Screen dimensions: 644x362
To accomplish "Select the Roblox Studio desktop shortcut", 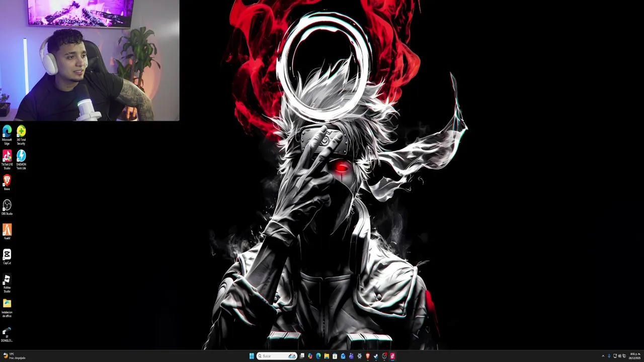I will coord(7,283).
